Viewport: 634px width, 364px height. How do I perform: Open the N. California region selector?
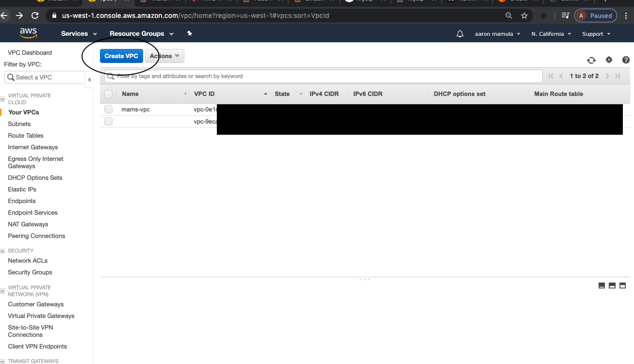552,34
